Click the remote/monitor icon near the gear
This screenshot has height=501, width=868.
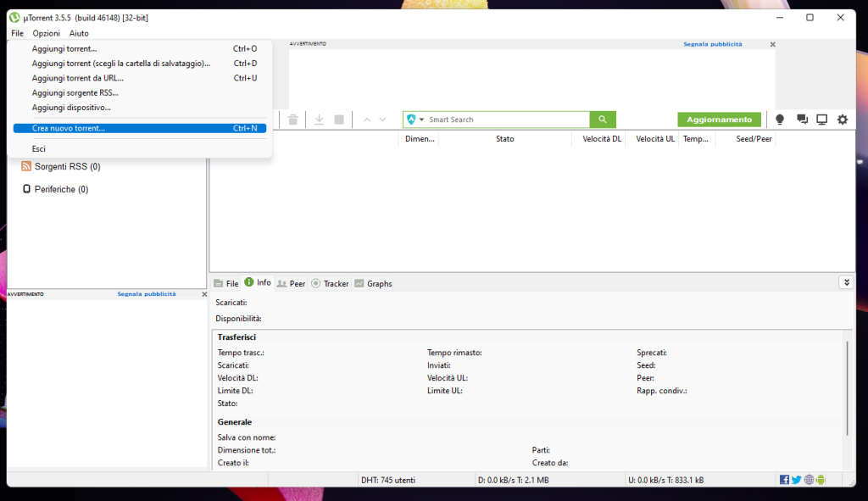pos(821,120)
